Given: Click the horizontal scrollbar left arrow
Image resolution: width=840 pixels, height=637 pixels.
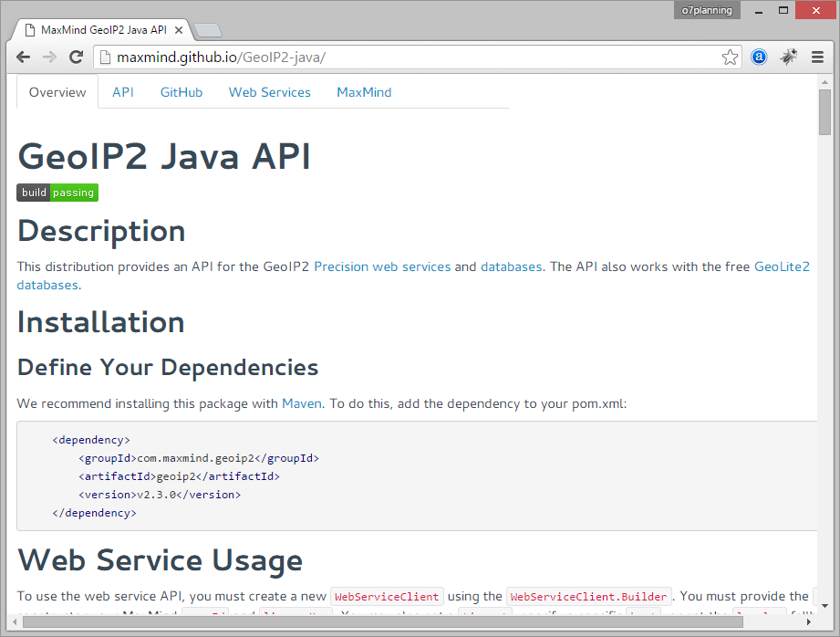Looking at the screenshot, I should point(15,622).
